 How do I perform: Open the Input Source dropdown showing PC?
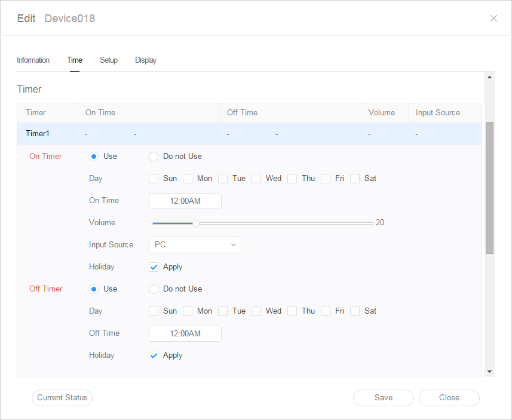tap(195, 245)
